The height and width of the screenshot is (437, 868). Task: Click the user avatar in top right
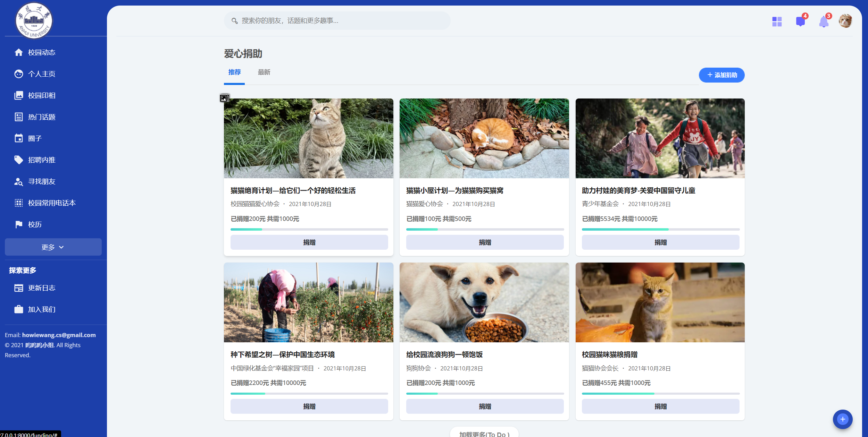(845, 21)
